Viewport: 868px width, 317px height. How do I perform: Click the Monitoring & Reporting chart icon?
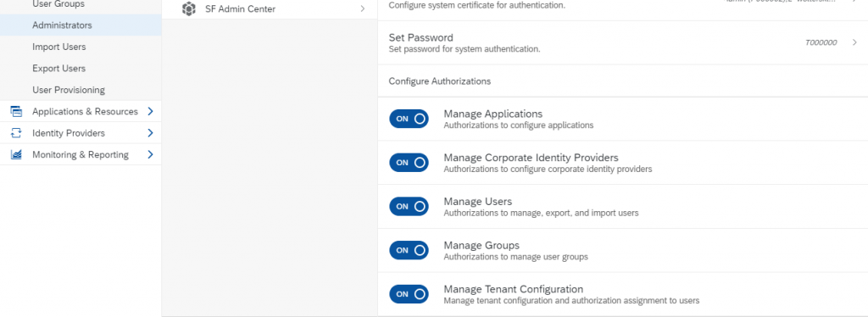click(x=16, y=155)
